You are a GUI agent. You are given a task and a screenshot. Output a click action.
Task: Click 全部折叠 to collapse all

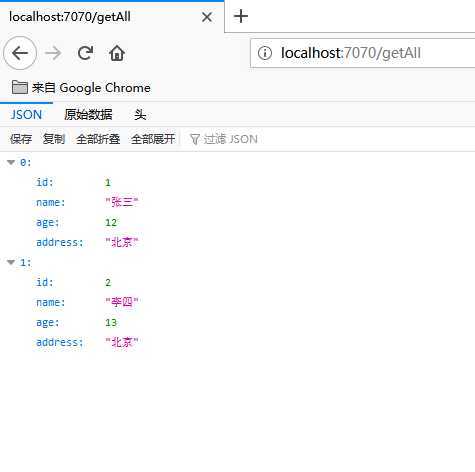point(98,139)
